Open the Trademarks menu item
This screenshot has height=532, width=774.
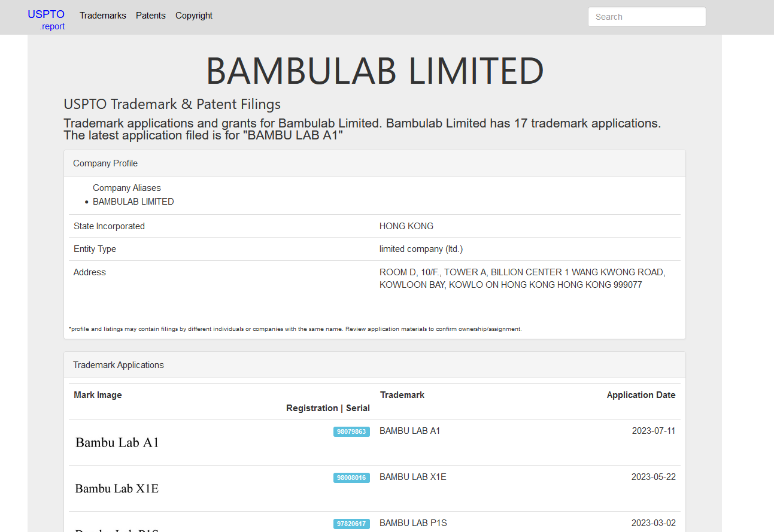[x=103, y=16]
